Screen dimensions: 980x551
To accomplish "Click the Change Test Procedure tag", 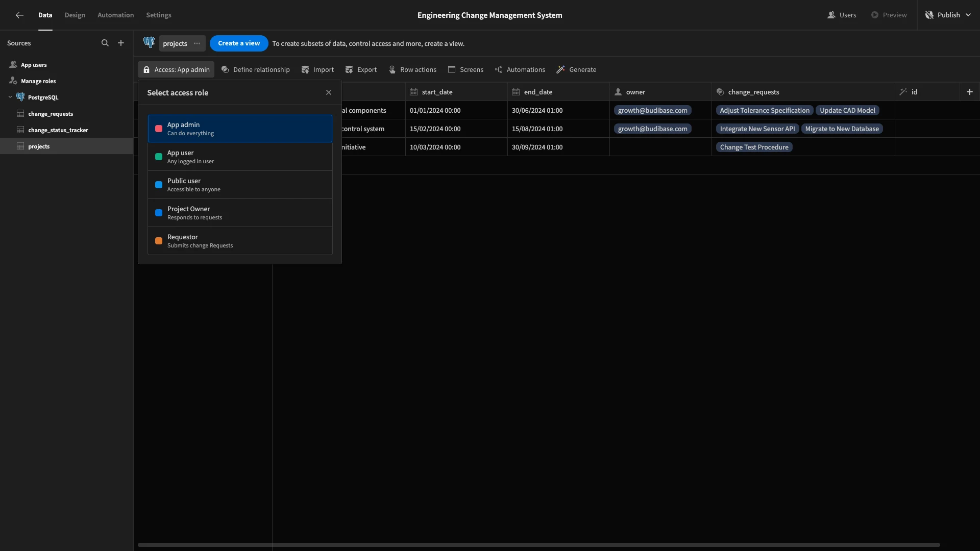I will (754, 147).
